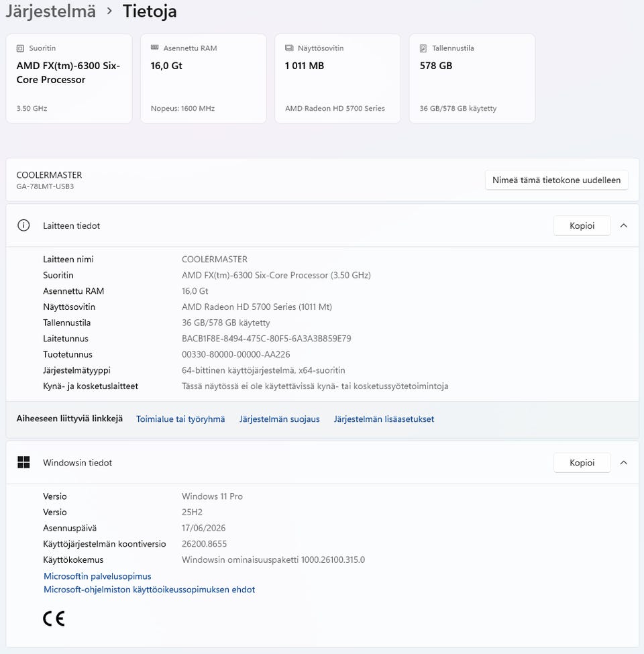Click the display adapter icon on Näyttösovitin card
Screen dimensions: 644x654
click(x=289, y=48)
